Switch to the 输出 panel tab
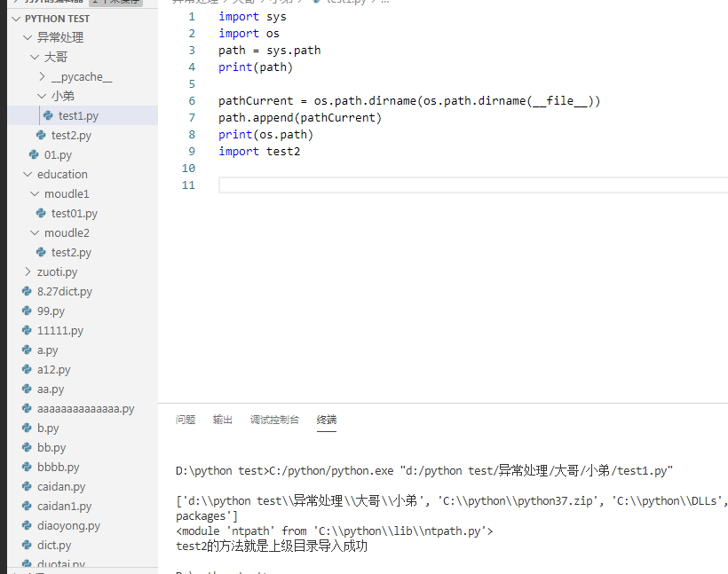728x574 pixels. (x=222, y=420)
